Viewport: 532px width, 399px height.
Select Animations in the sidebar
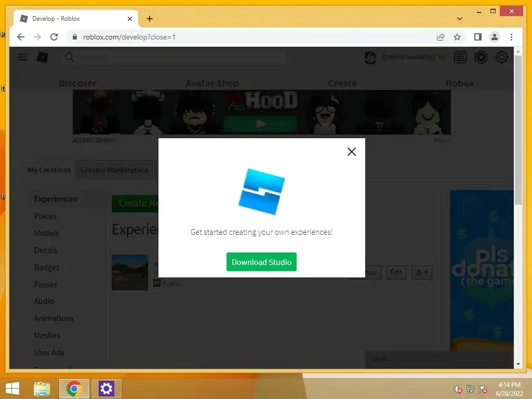[54, 318]
